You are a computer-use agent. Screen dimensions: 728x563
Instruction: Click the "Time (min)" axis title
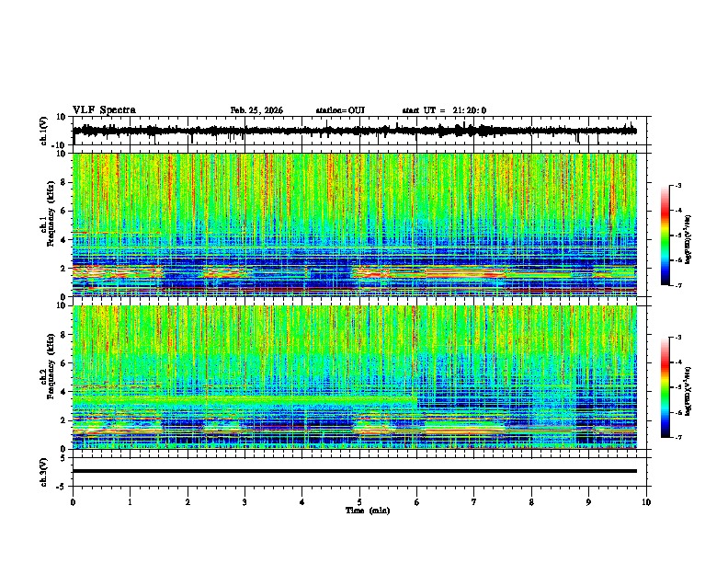coord(368,511)
